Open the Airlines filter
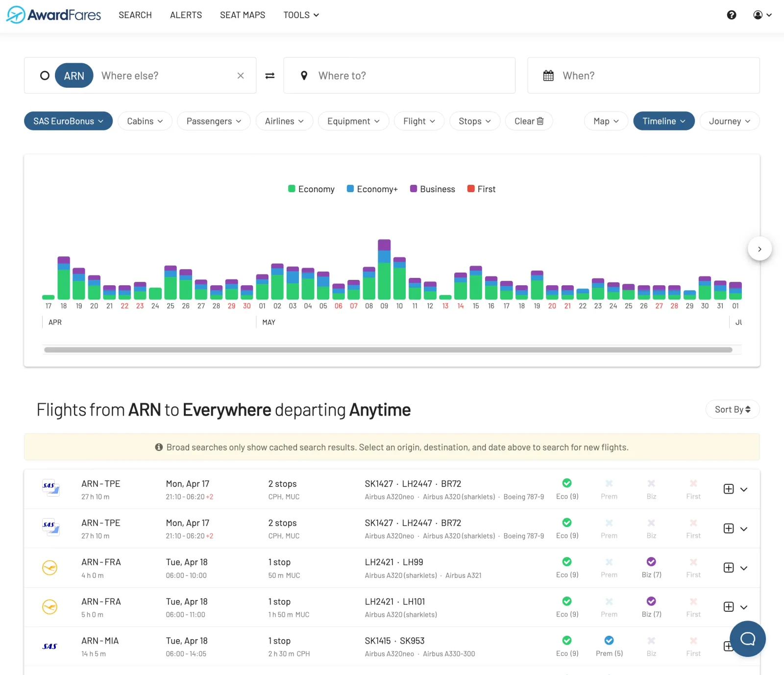This screenshot has height=675, width=784. tap(284, 121)
